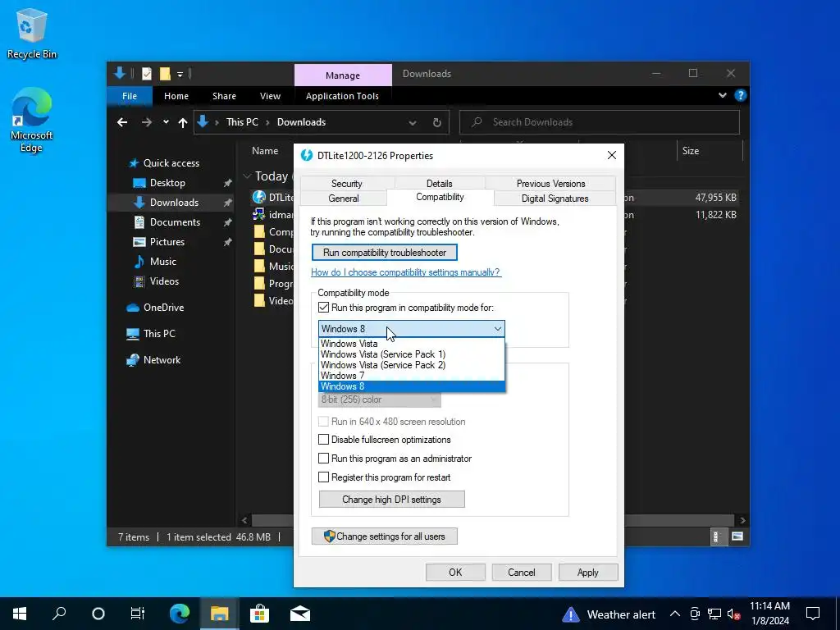Confirm the Properties dialog with OK
The image size is (840, 630).
coord(455,572)
